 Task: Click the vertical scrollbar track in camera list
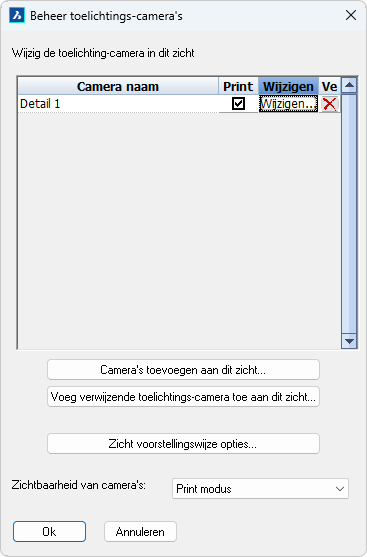[349, 213]
